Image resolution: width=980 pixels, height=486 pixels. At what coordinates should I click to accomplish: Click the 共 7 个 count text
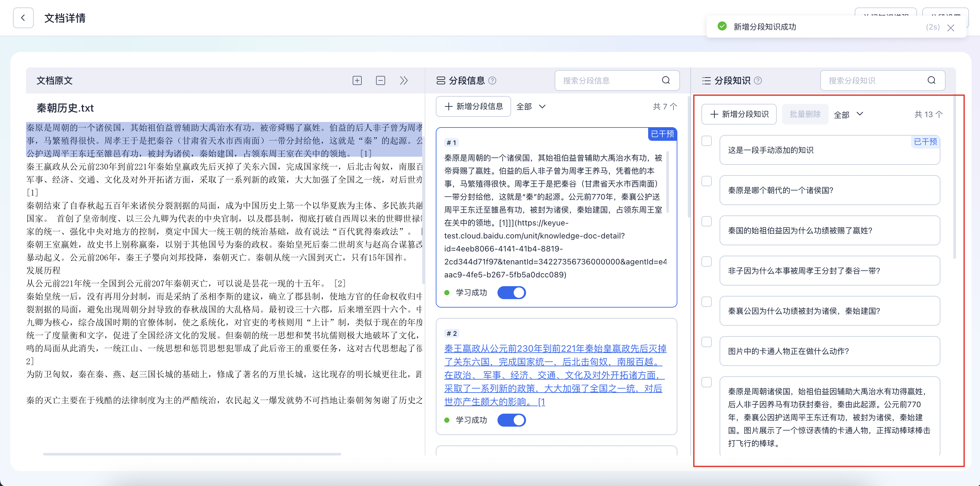coord(665,107)
